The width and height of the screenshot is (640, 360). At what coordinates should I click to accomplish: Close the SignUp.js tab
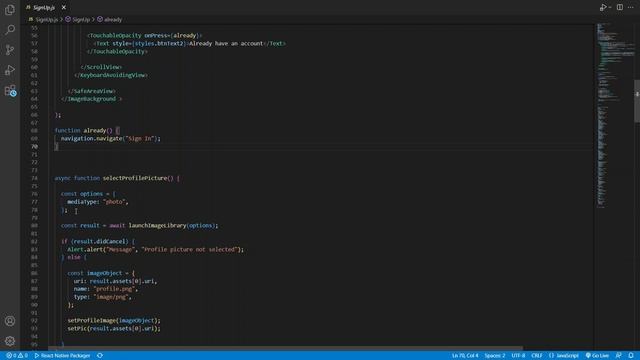pos(64,7)
